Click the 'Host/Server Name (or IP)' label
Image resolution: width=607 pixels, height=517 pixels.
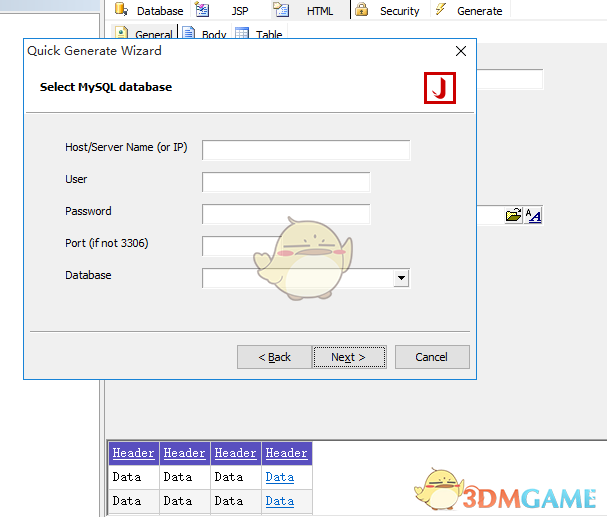pyautogui.click(x=126, y=147)
